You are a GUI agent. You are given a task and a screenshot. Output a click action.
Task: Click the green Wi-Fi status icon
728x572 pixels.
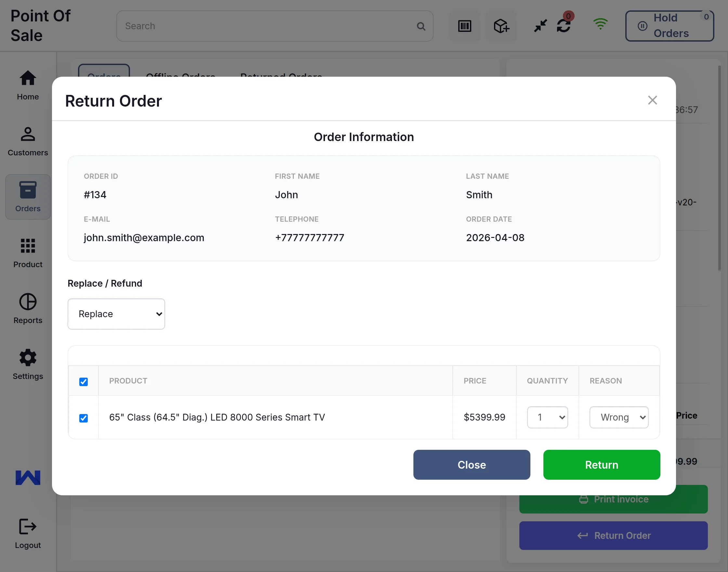(600, 24)
